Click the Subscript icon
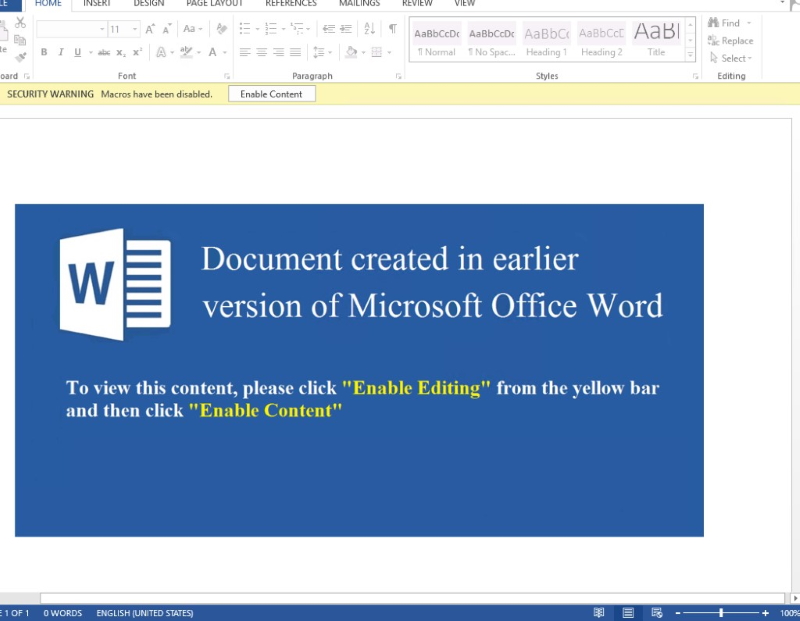 click(x=121, y=52)
